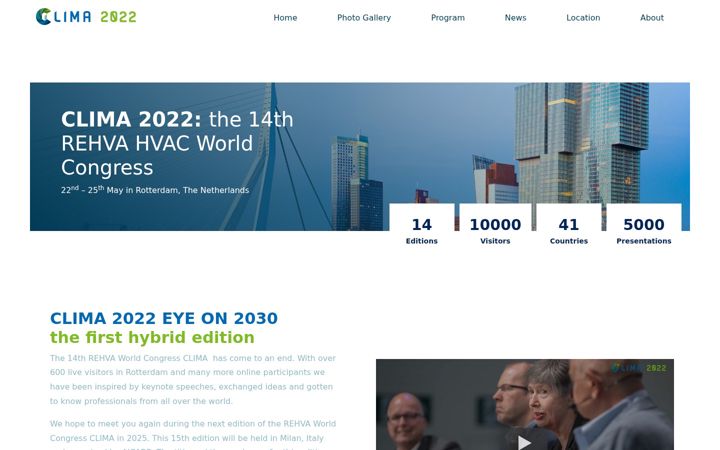
Task: Select News in the navigation
Action: tap(515, 18)
